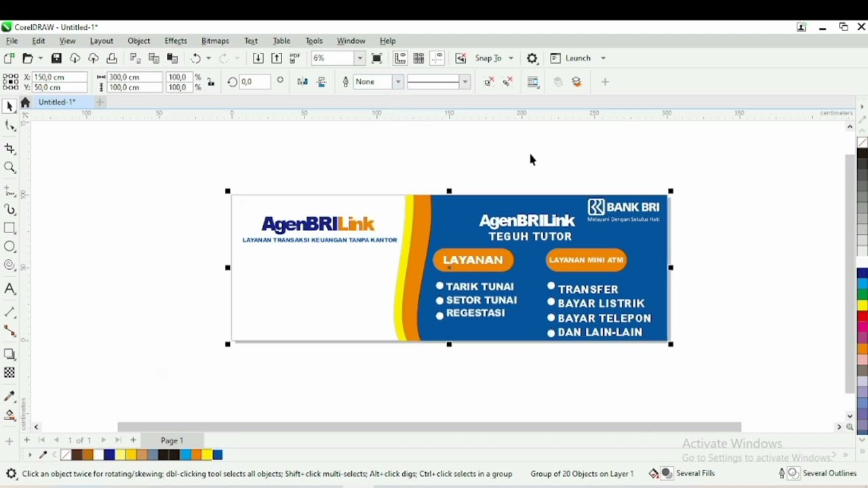Open the Snap To dropdown
The image size is (868, 488).
(x=511, y=58)
